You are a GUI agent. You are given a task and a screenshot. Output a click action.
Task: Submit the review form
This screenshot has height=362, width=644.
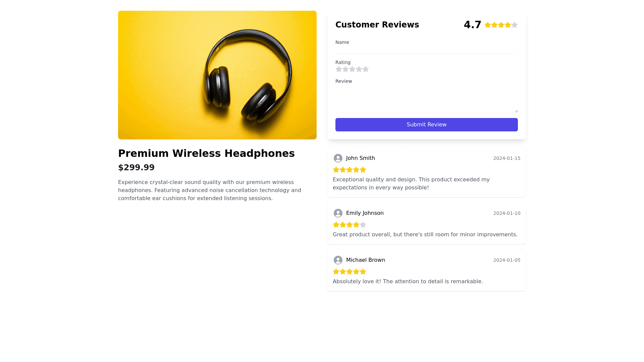tap(426, 125)
